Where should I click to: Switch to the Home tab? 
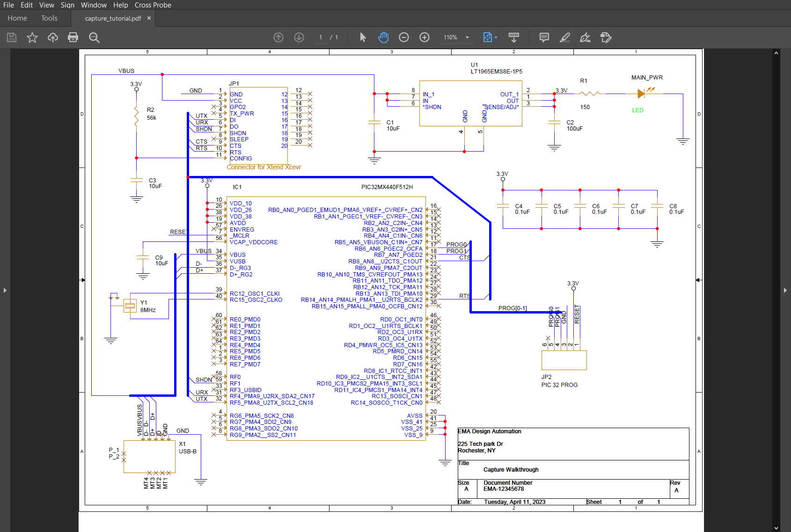(x=17, y=18)
